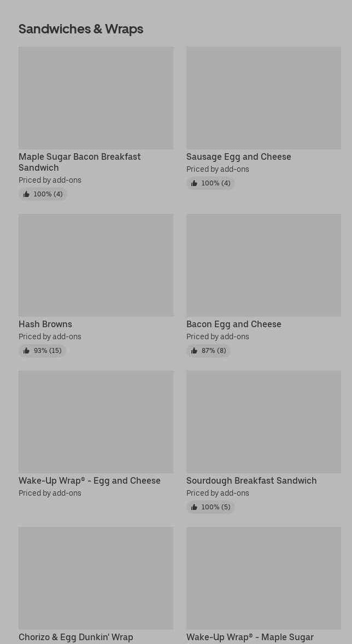Open Wake-Up Wrap - Egg and Cheese title
352x644 pixels.
tap(90, 481)
